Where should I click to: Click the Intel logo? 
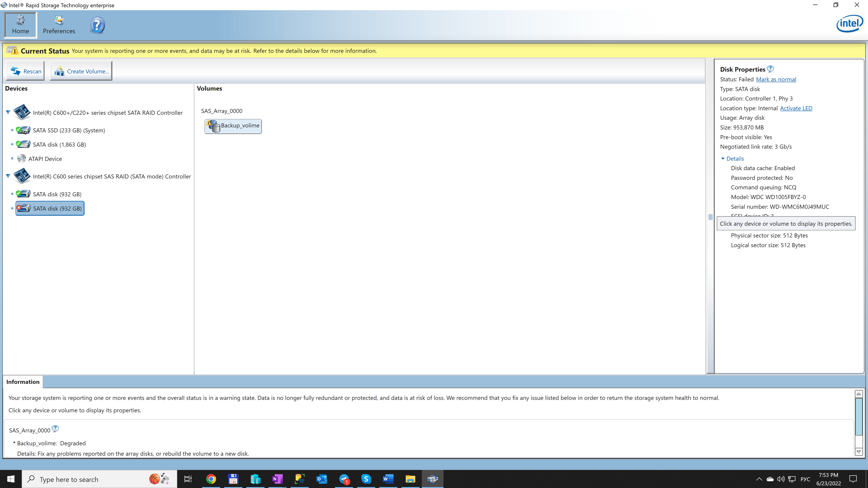coord(849,24)
